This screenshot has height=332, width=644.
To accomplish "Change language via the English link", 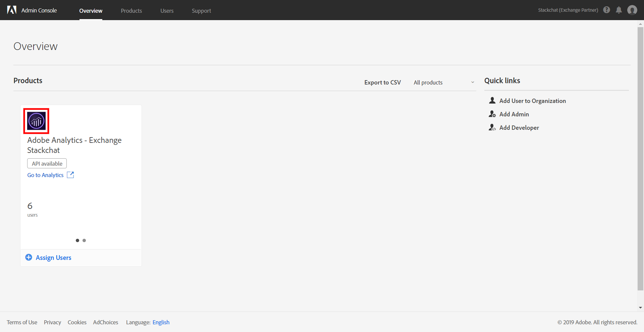I will point(161,322).
